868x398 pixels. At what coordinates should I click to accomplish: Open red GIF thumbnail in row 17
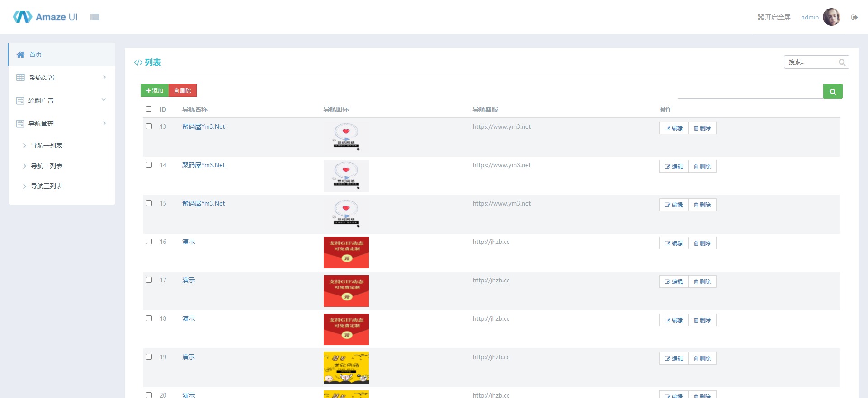346,291
